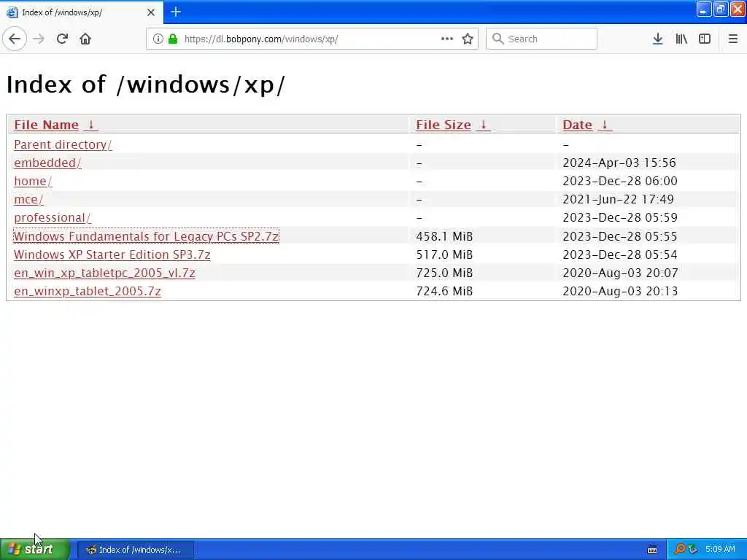Screen dimensions: 747x560
Task: Click the 724.6 MiB size cell
Action: point(444,291)
